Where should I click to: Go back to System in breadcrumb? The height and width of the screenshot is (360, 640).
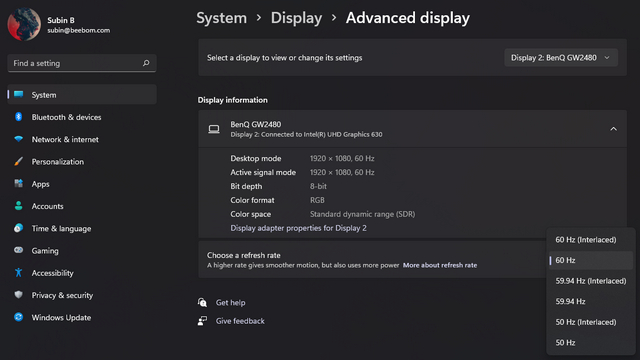pos(222,18)
